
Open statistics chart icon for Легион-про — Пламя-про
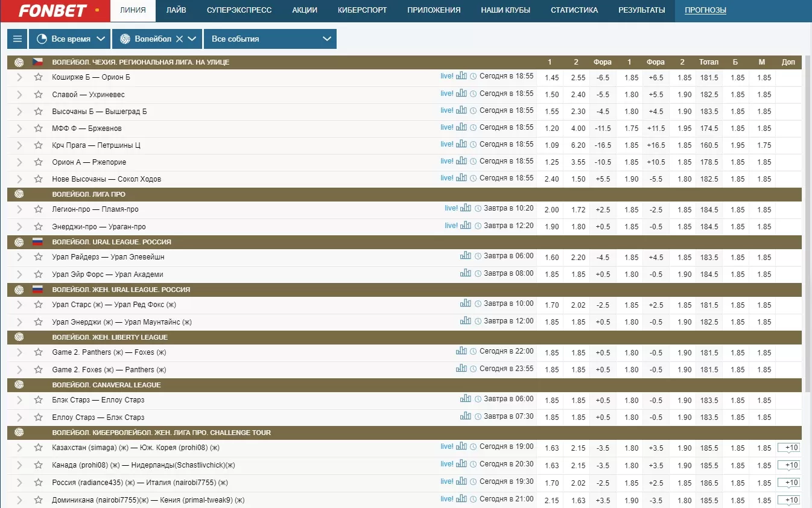pos(466,208)
